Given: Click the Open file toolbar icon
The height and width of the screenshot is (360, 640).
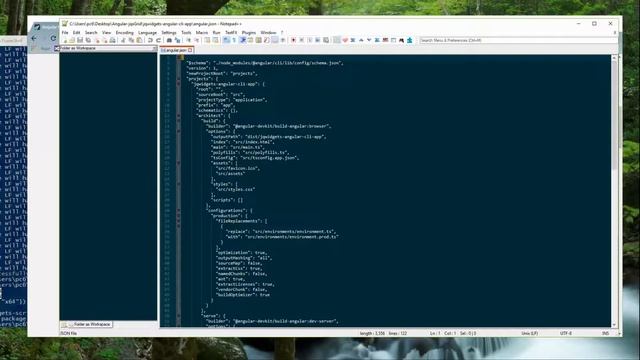Looking at the screenshot, I should click(72, 40).
